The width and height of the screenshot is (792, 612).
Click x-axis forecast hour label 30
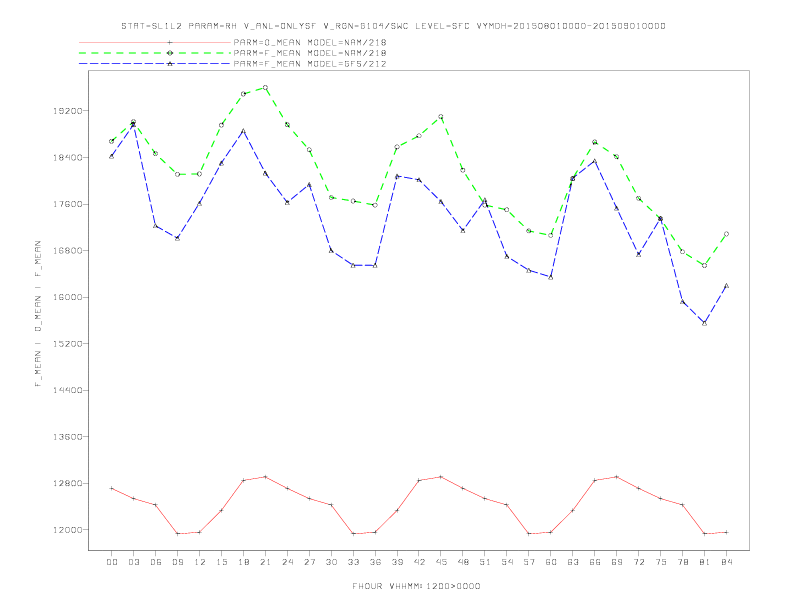click(331, 562)
